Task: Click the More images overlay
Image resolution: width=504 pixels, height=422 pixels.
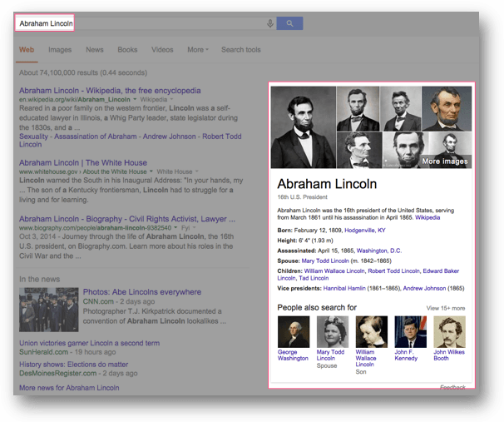Action: [445, 161]
